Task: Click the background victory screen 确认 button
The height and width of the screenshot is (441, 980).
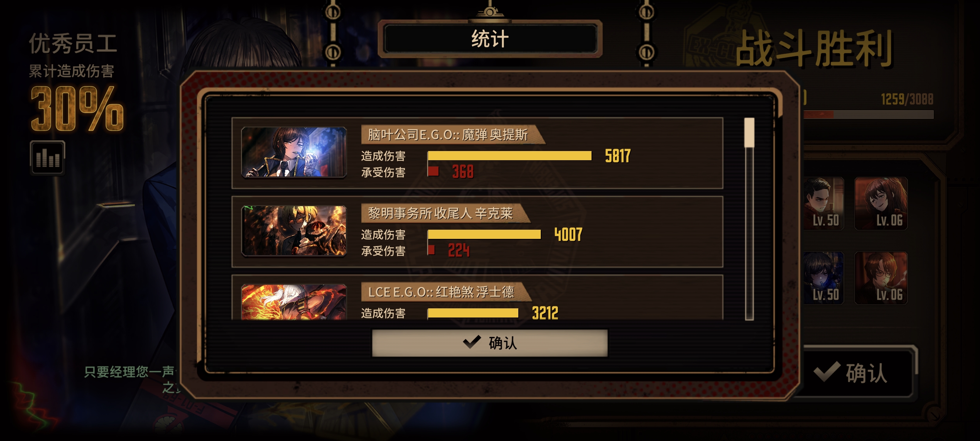Action: click(x=859, y=373)
